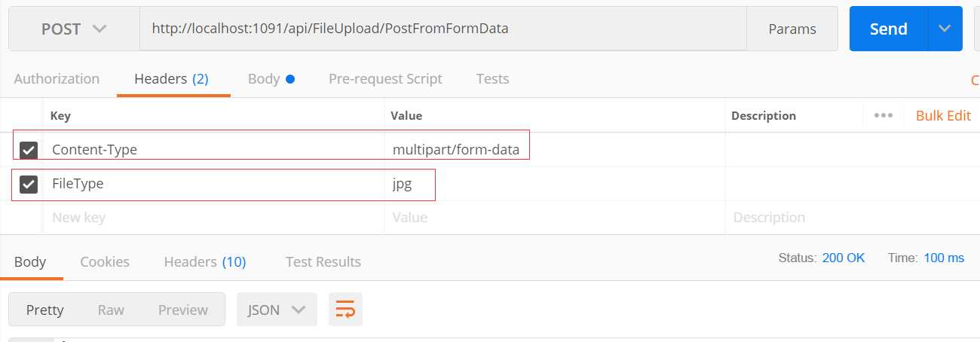Open Bulk Edit for headers

click(x=943, y=115)
